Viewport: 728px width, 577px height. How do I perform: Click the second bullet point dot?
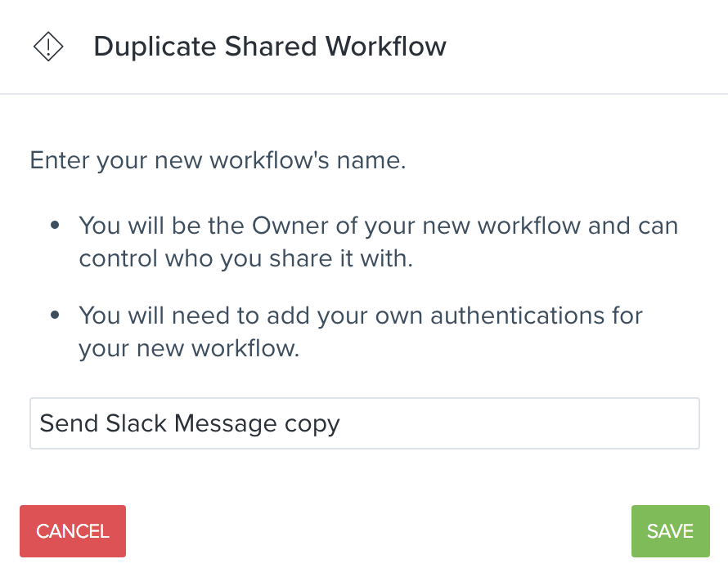(x=55, y=315)
